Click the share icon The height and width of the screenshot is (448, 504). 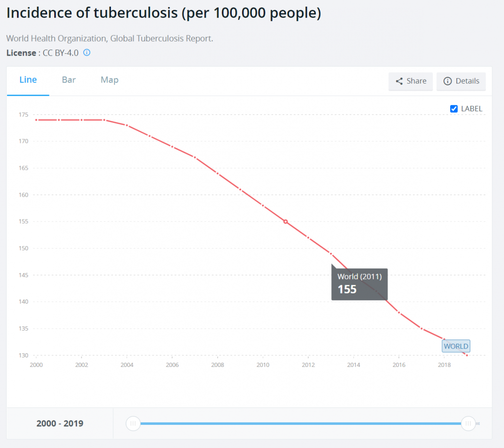coord(399,81)
